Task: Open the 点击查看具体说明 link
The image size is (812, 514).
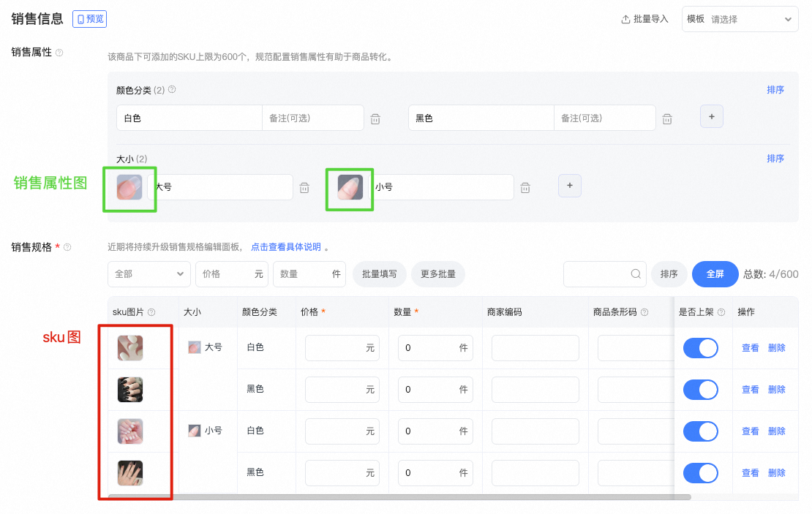Action: (286, 247)
